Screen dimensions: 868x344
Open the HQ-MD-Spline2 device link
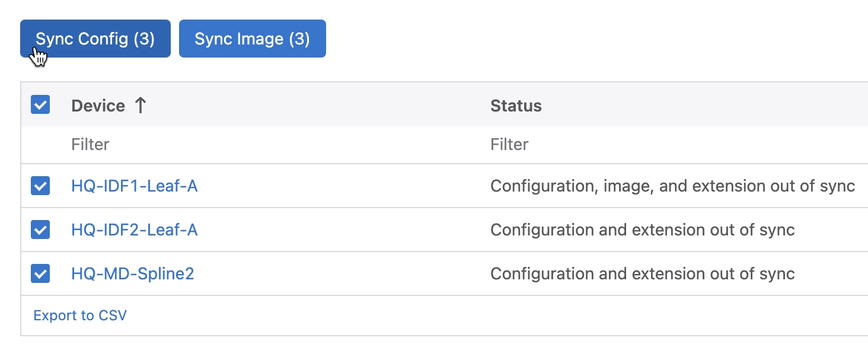(x=132, y=273)
